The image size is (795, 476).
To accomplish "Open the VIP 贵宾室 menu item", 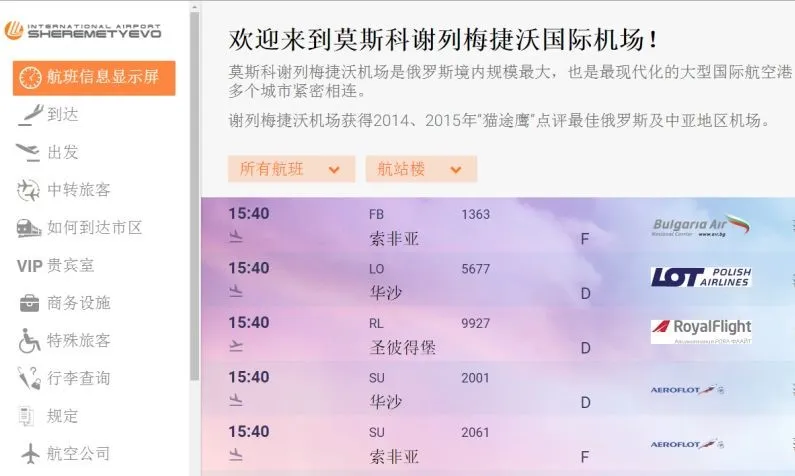I will (x=56, y=266).
